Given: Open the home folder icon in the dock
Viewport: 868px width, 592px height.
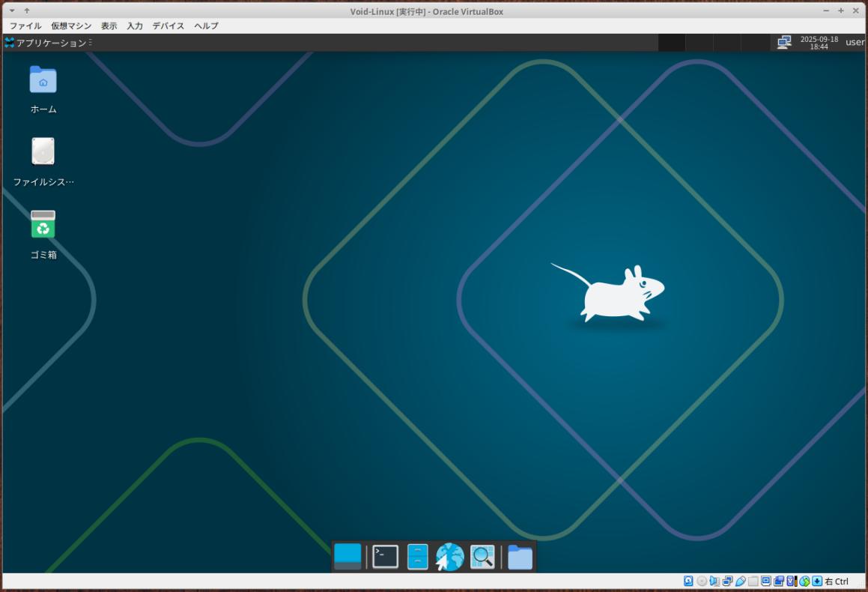Looking at the screenshot, I should pos(520,557).
